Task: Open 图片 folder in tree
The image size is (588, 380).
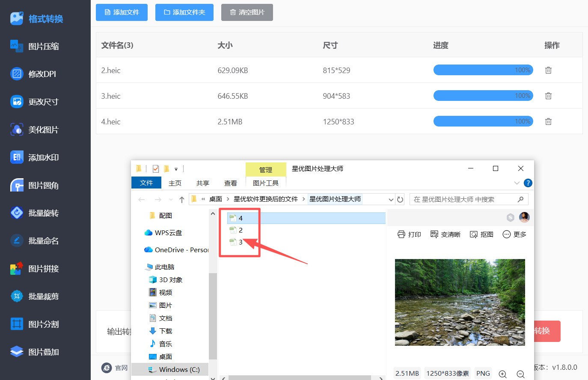Action: coord(160,305)
